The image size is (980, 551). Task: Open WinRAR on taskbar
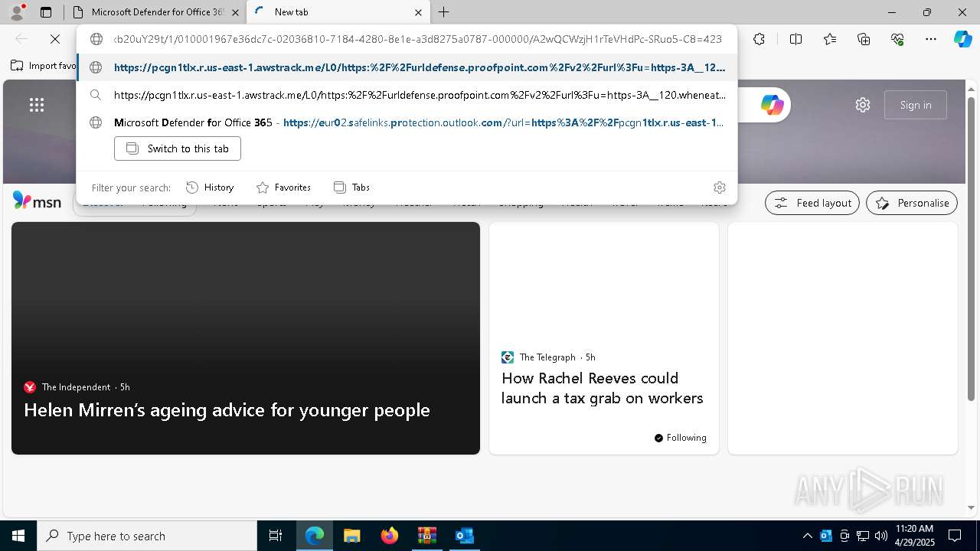pos(426,536)
